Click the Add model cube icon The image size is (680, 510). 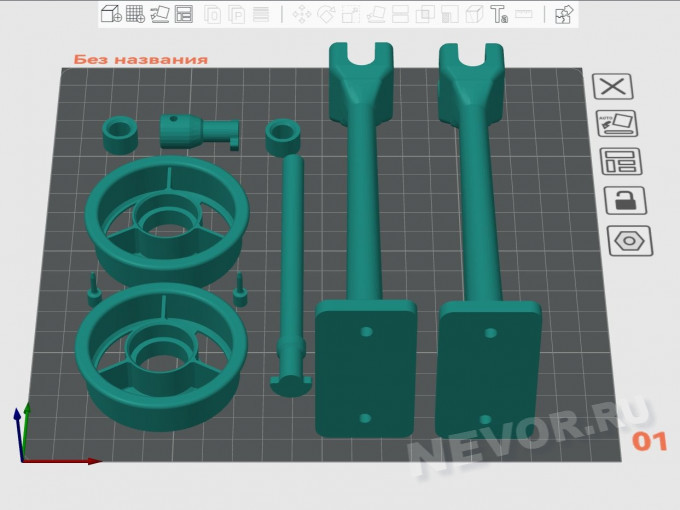pyautogui.click(x=111, y=14)
